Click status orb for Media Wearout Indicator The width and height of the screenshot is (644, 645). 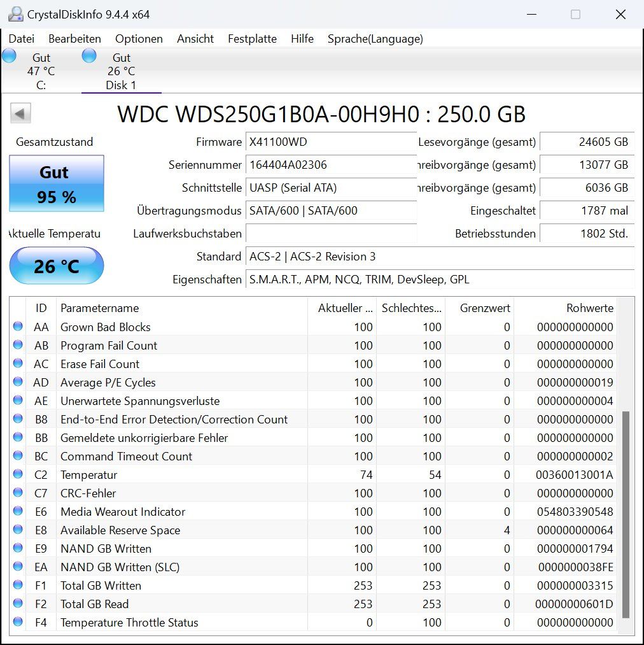(18, 511)
